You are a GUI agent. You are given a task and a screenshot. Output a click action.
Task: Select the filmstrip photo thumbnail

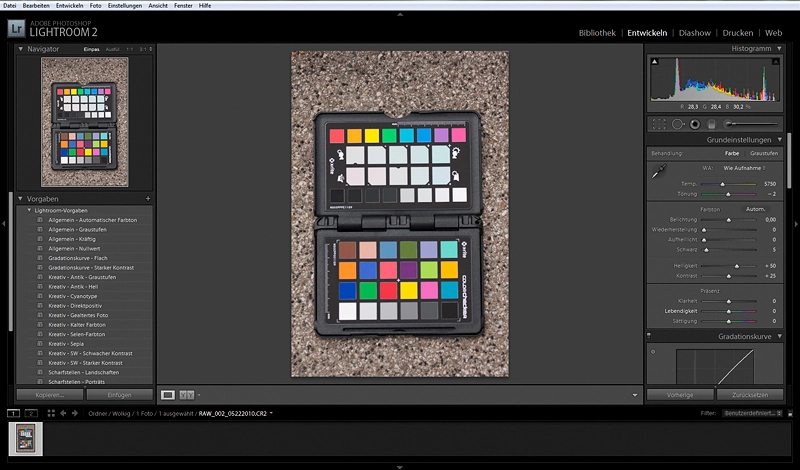[x=26, y=438]
